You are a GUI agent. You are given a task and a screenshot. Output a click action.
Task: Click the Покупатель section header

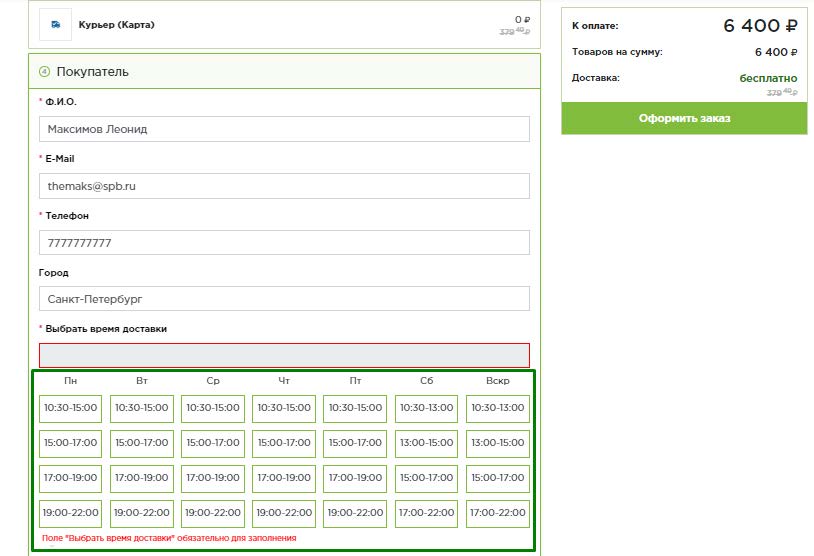click(284, 72)
